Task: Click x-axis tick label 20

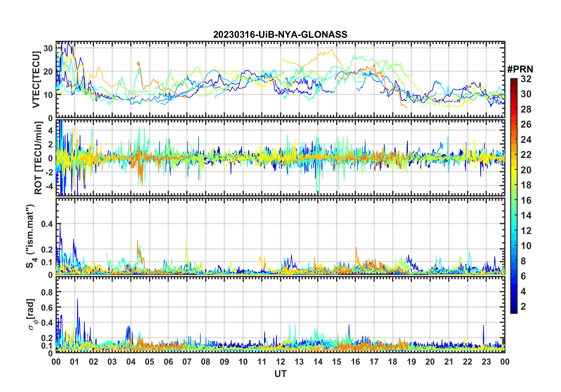Action: click(x=430, y=362)
